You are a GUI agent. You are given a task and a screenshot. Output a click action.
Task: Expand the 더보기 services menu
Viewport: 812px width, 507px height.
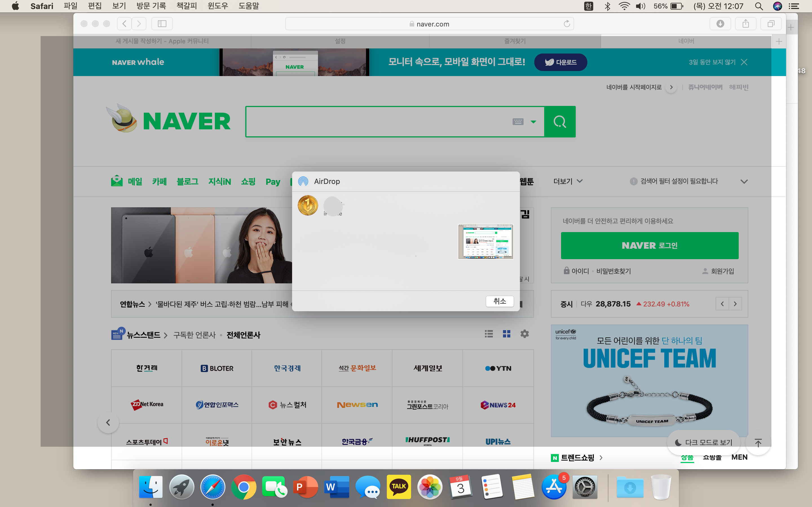click(568, 181)
